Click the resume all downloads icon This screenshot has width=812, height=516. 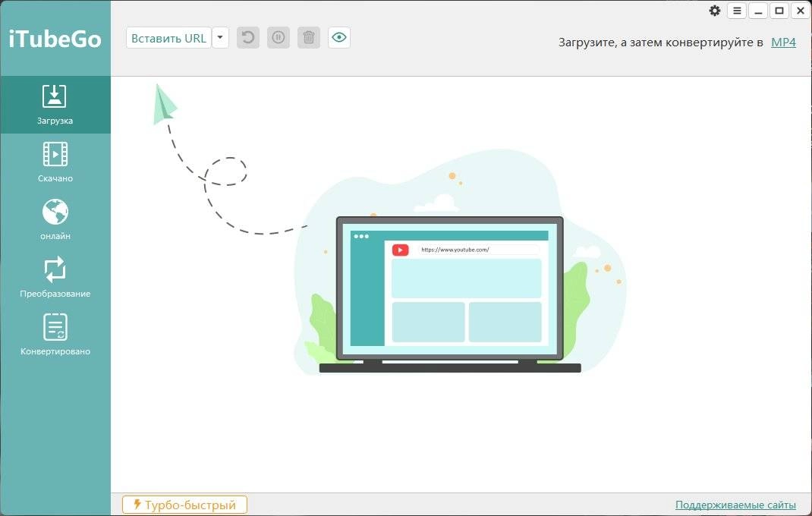point(248,38)
